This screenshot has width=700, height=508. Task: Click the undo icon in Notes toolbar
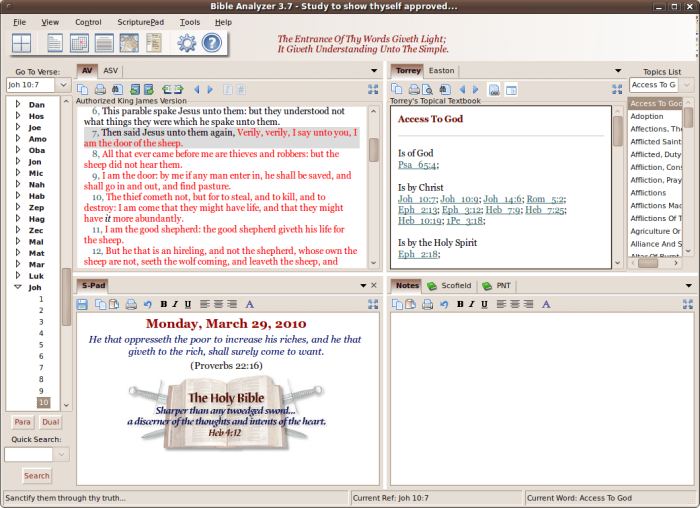click(444, 304)
